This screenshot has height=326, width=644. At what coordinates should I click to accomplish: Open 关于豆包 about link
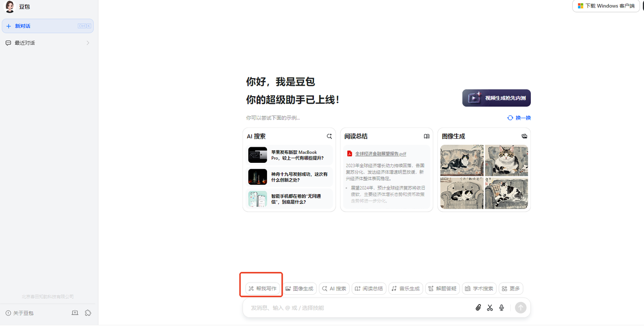[20, 313]
